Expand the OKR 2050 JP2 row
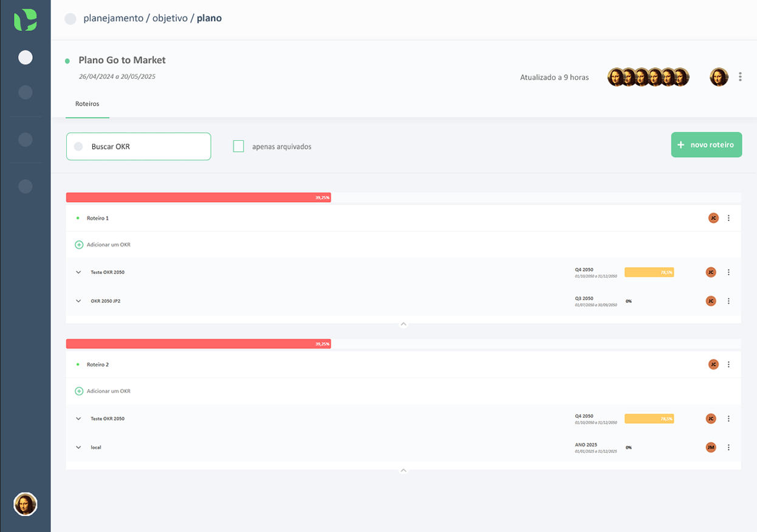 [x=78, y=301]
